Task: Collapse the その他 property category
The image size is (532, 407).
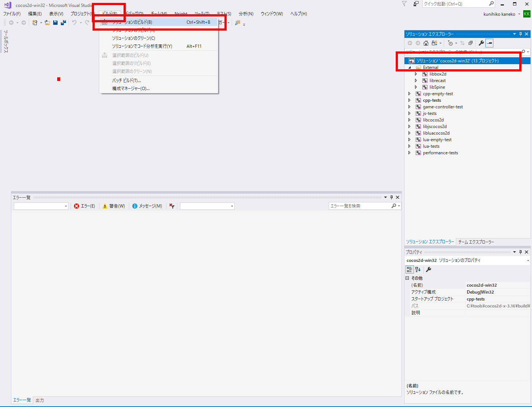Action: (x=407, y=278)
